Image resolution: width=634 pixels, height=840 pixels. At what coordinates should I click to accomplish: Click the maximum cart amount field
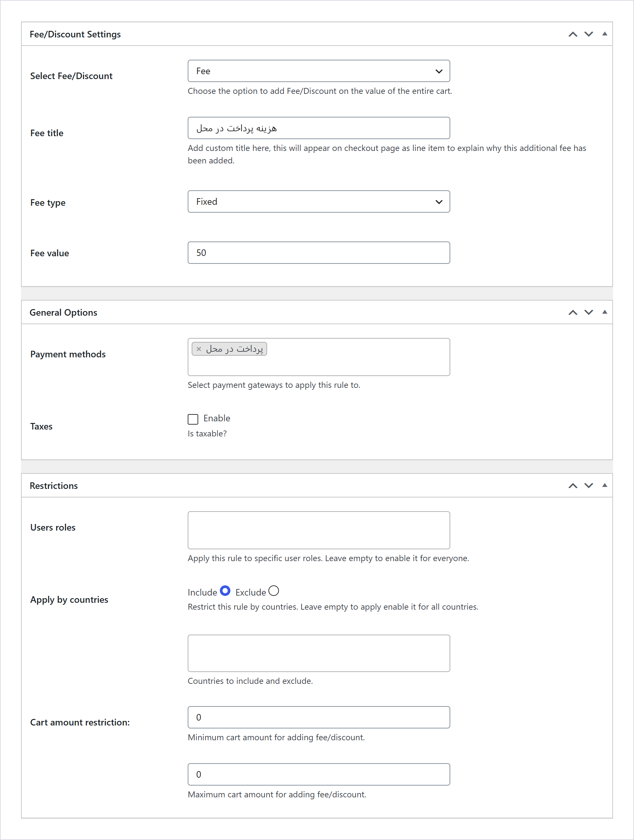[x=319, y=774]
